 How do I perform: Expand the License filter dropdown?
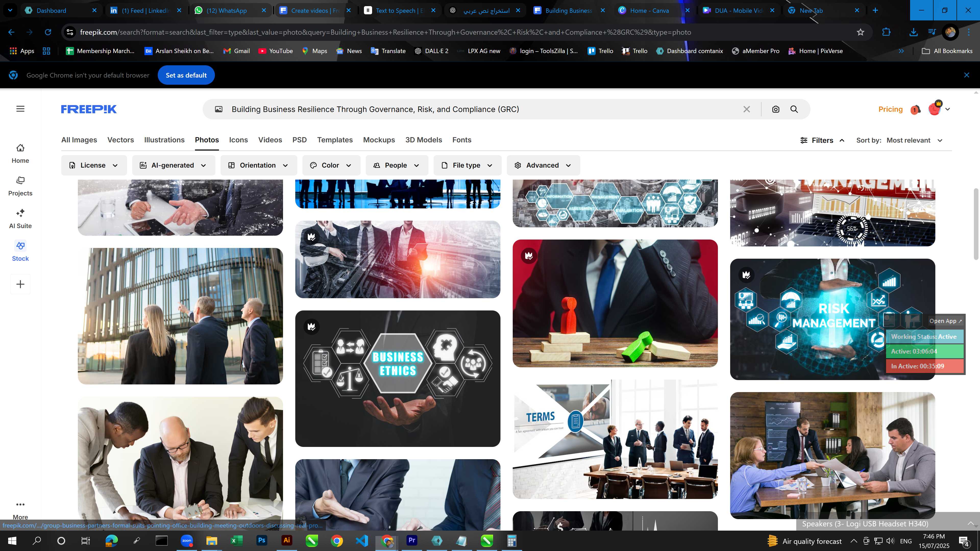[94, 165]
